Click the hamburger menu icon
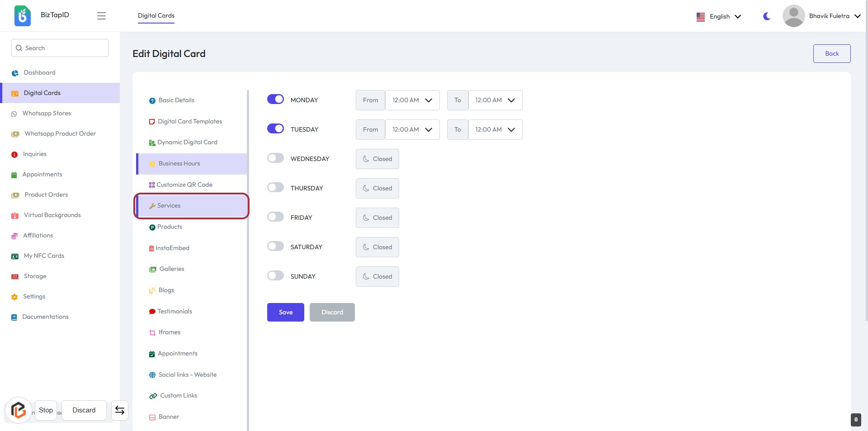This screenshot has width=868, height=431. (x=101, y=16)
